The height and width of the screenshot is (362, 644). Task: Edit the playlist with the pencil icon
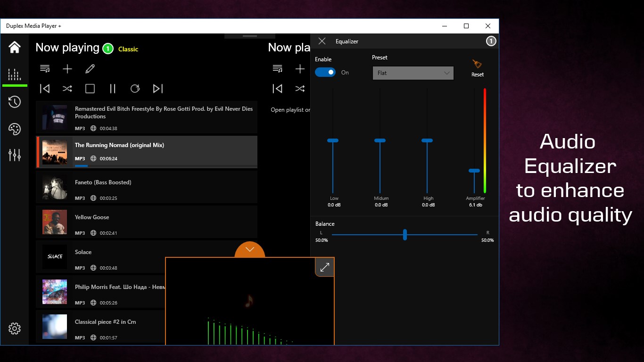click(x=90, y=69)
